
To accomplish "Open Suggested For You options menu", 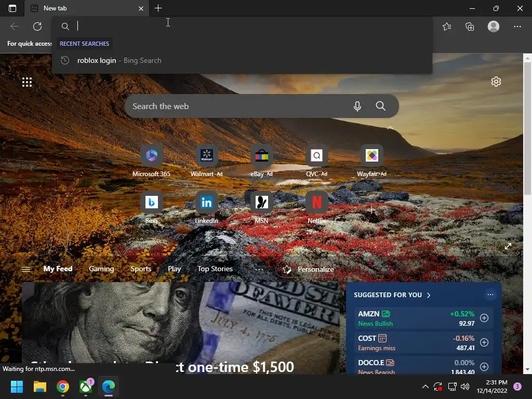I will point(490,295).
